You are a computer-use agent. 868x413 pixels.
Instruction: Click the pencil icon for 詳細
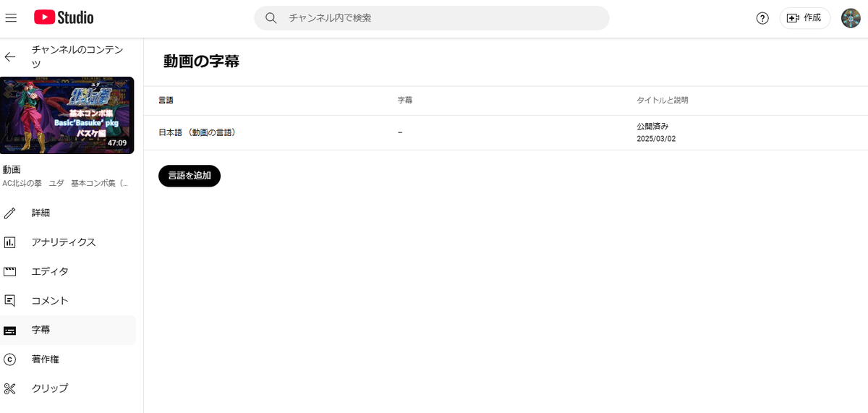click(x=10, y=213)
